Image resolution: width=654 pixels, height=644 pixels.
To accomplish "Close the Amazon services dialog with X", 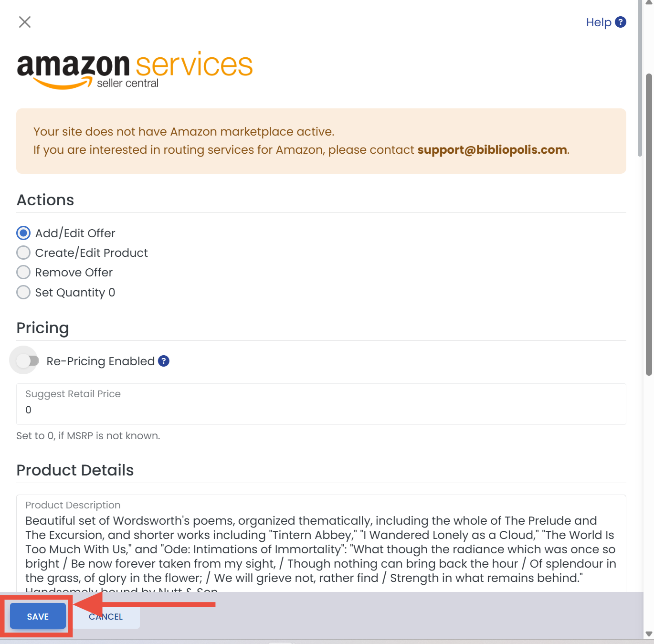I will pos(25,22).
